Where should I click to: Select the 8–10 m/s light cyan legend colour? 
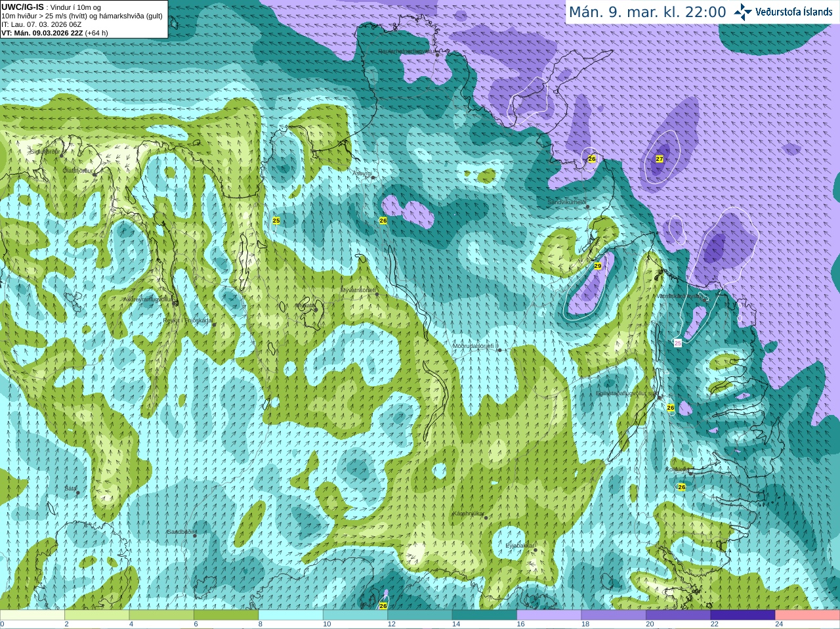point(291,615)
